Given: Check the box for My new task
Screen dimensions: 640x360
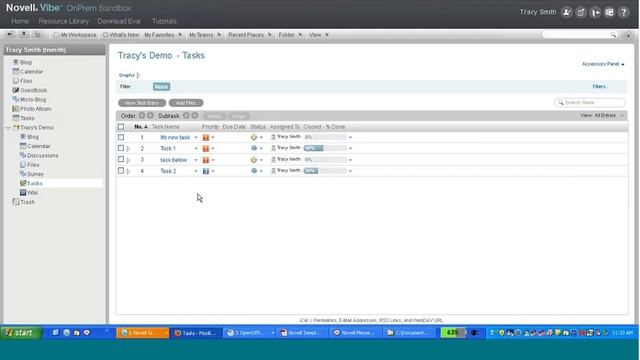Looking at the screenshot, I should (121, 137).
